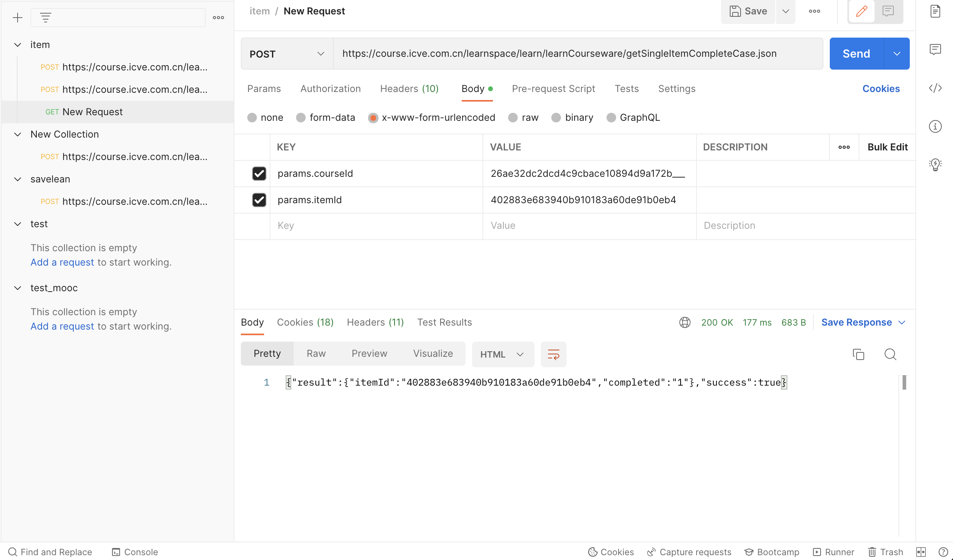Open the HTML response format dropdown
This screenshot has width=953, height=560.
pyautogui.click(x=503, y=354)
